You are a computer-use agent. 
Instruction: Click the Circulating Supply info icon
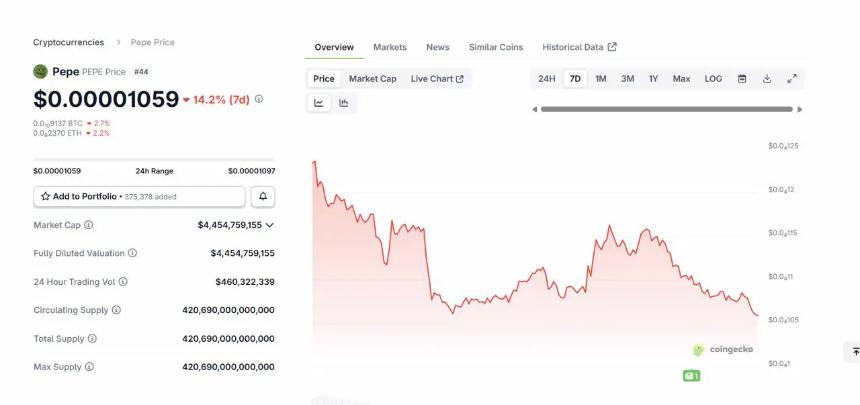(116, 310)
